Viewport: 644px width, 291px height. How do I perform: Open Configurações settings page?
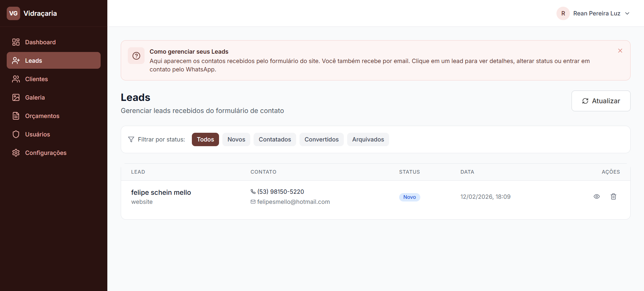[x=46, y=153]
